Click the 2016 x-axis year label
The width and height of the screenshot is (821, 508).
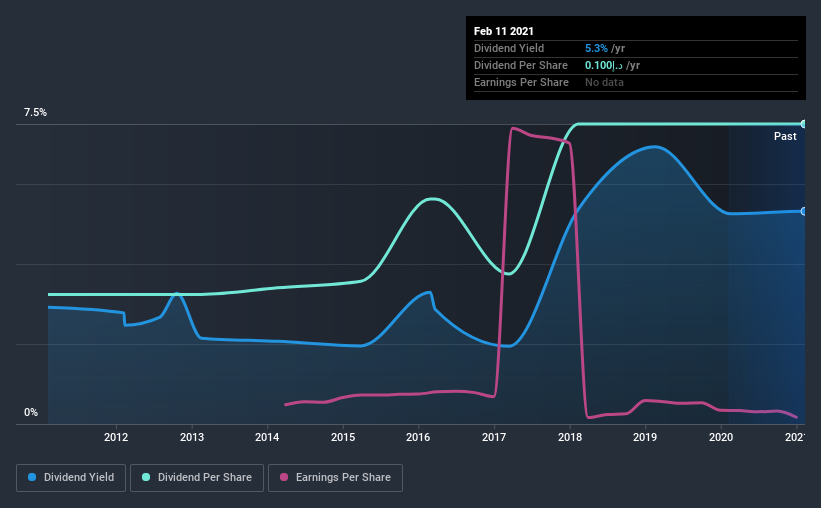(418, 437)
